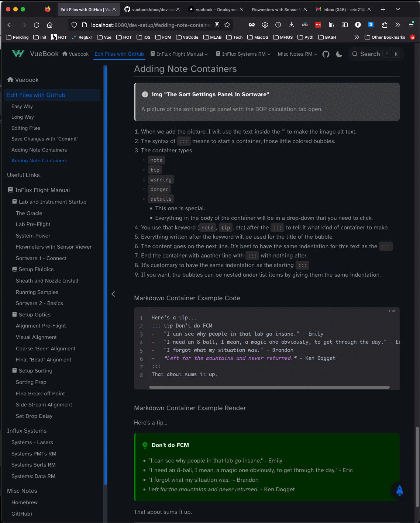Open the Other Bookmarks folder
The width and height of the screenshot is (420, 523).
385,37
